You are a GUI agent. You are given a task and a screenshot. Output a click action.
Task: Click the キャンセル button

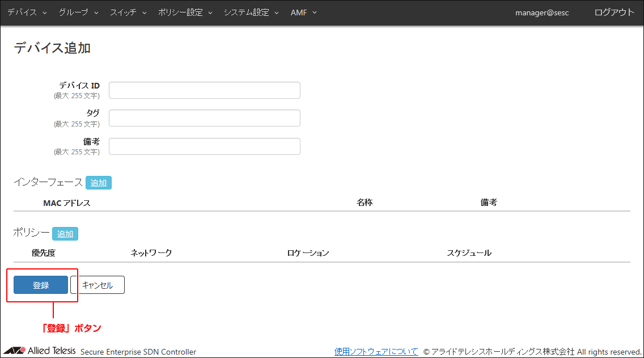[98, 285]
